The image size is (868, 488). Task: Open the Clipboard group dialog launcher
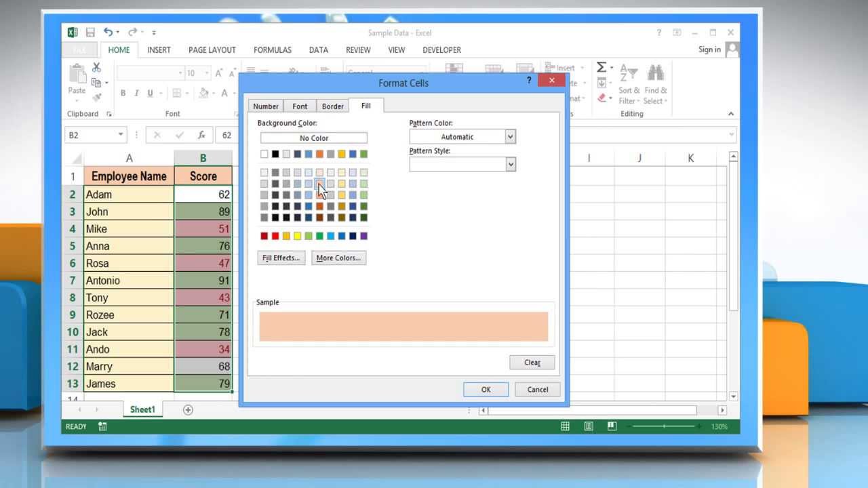click(x=108, y=114)
